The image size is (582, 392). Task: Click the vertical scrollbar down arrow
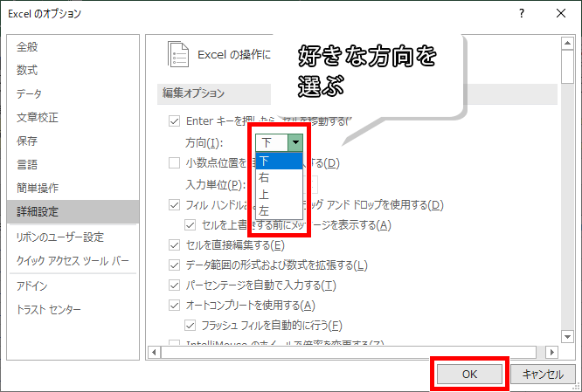coord(567,337)
